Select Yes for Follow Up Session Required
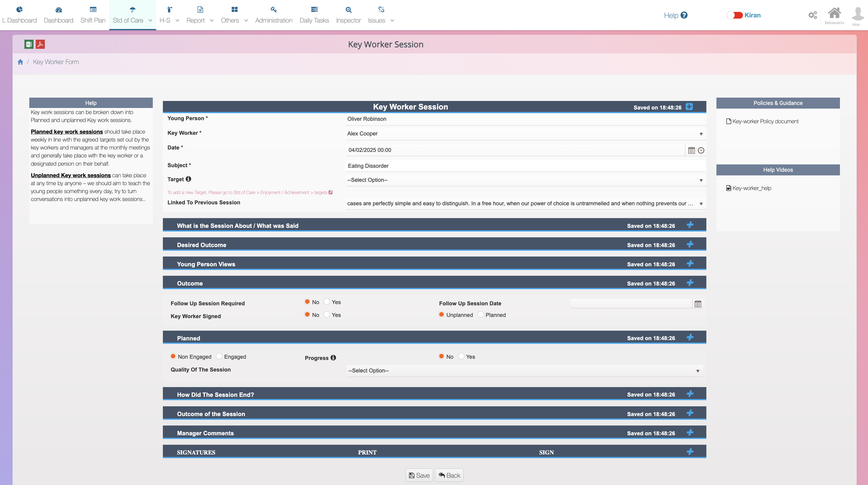Image resolution: width=868 pixels, height=485 pixels. click(x=327, y=302)
